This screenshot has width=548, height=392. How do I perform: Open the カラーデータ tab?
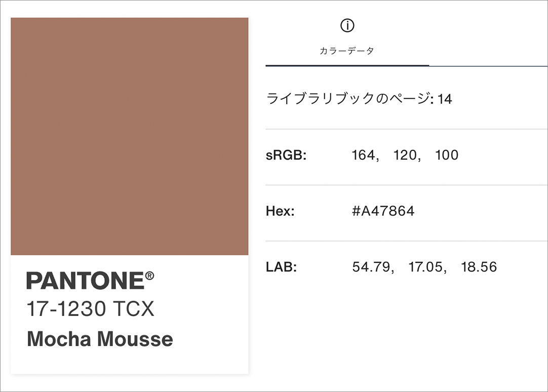[x=347, y=51]
